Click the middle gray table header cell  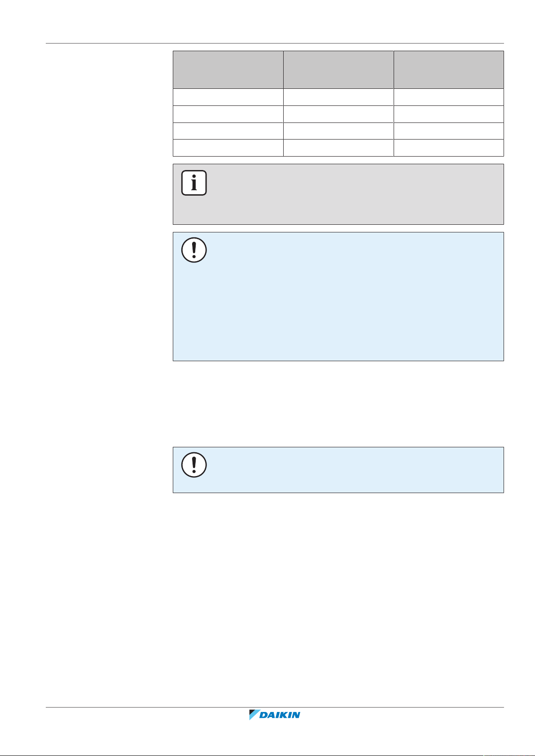pos(338,70)
